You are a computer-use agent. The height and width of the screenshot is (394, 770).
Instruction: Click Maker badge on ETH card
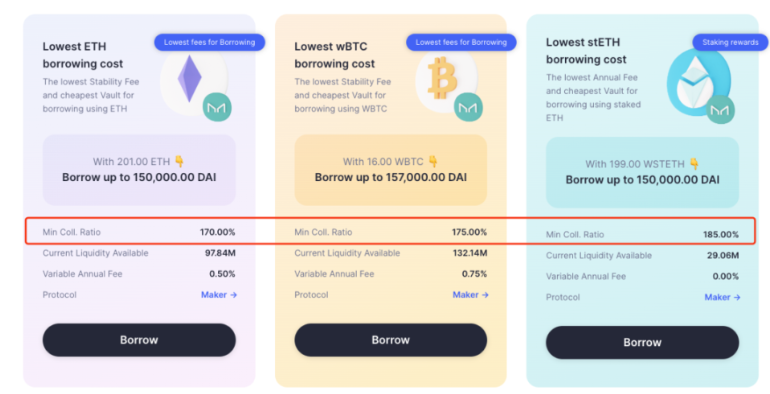coord(217,107)
